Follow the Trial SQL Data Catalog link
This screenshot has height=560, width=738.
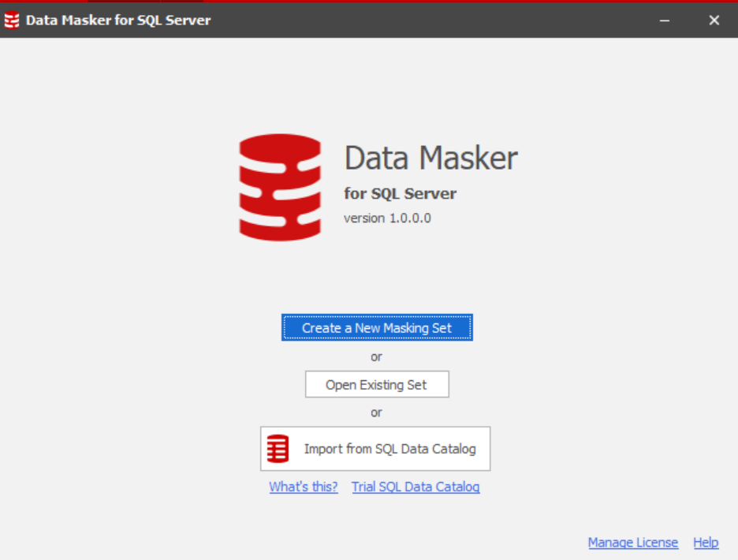pyautogui.click(x=416, y=487)
